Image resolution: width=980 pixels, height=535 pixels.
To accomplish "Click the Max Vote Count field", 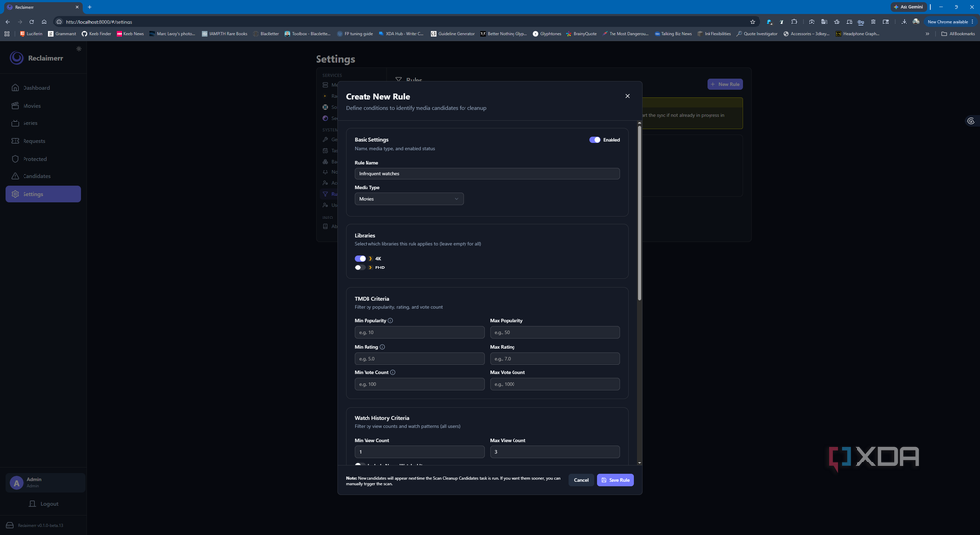I will tap(555, 384).
